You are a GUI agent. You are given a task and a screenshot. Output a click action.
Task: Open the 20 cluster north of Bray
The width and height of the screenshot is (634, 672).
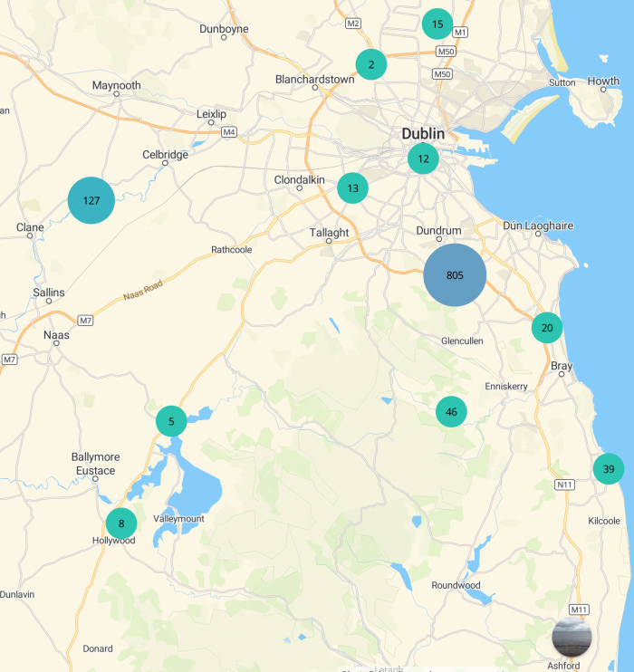(547, 328)
